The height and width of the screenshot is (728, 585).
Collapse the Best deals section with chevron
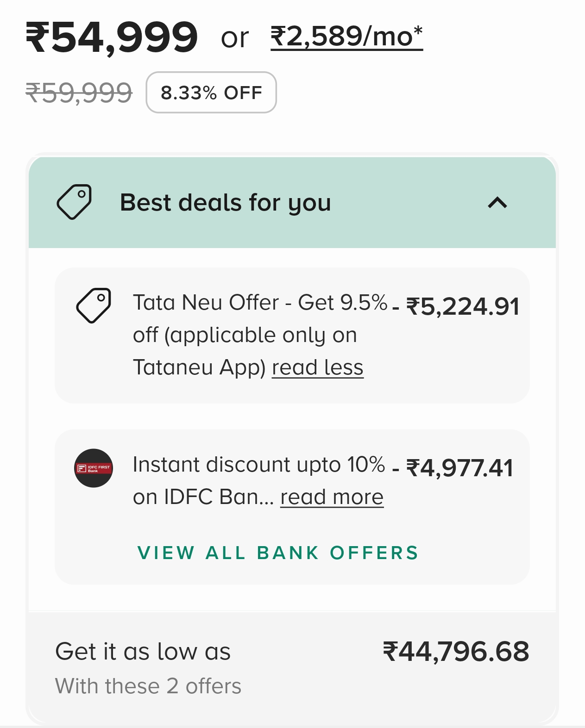[x=497, y=203]
